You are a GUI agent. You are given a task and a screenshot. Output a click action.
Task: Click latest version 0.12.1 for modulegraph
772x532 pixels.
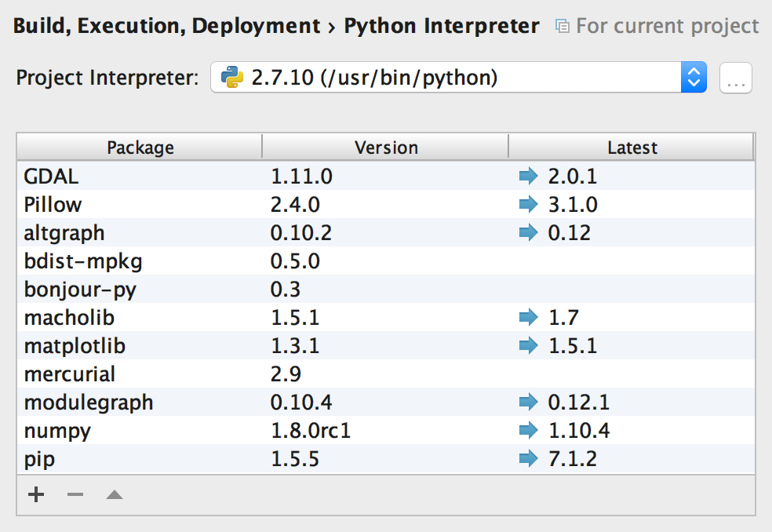pos(579,402)
